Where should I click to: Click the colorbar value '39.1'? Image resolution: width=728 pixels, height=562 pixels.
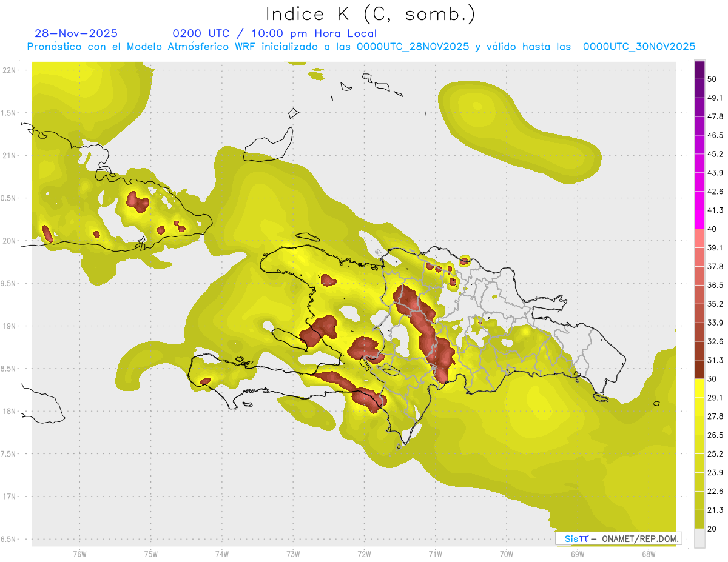[x=715, y=247]
